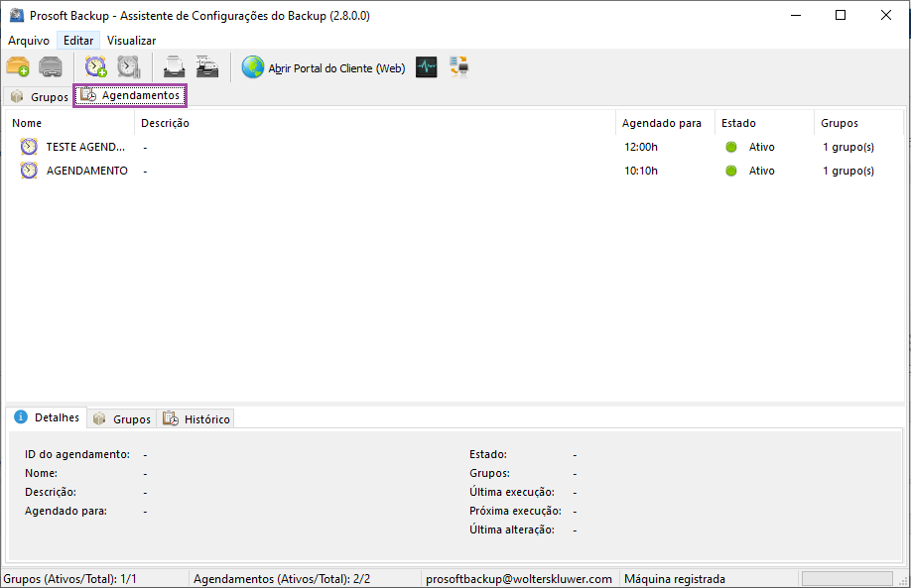Switch to the top Grupos tab

tap(40, 96)
